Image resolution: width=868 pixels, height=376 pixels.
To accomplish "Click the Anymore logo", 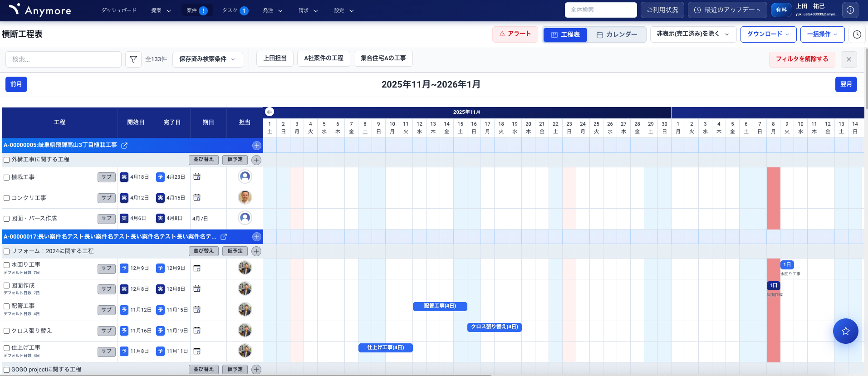I will coord(40,10).
